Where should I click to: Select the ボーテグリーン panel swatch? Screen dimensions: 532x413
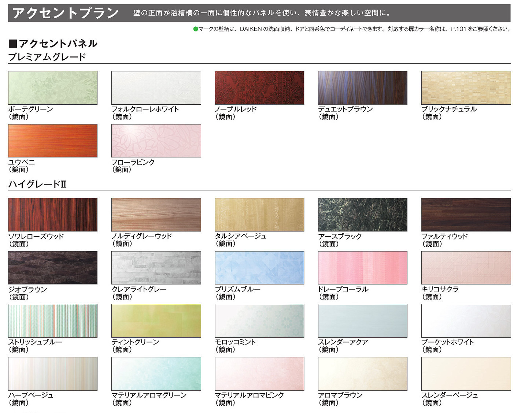click(x=53, y=88)
